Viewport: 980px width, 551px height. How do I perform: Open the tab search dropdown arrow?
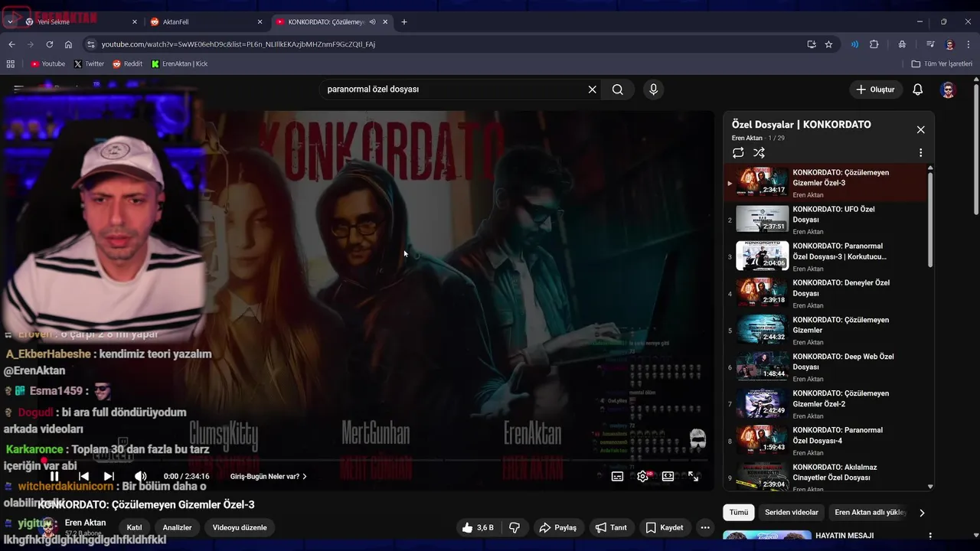(9, 21)
